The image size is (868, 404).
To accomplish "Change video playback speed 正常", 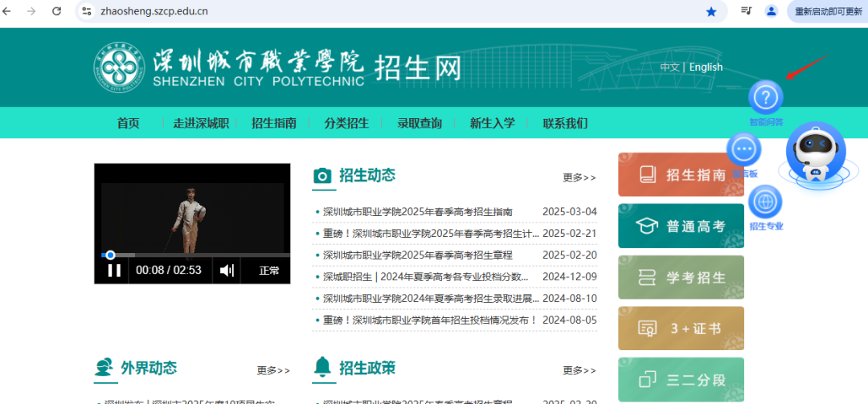I will 269,271.
